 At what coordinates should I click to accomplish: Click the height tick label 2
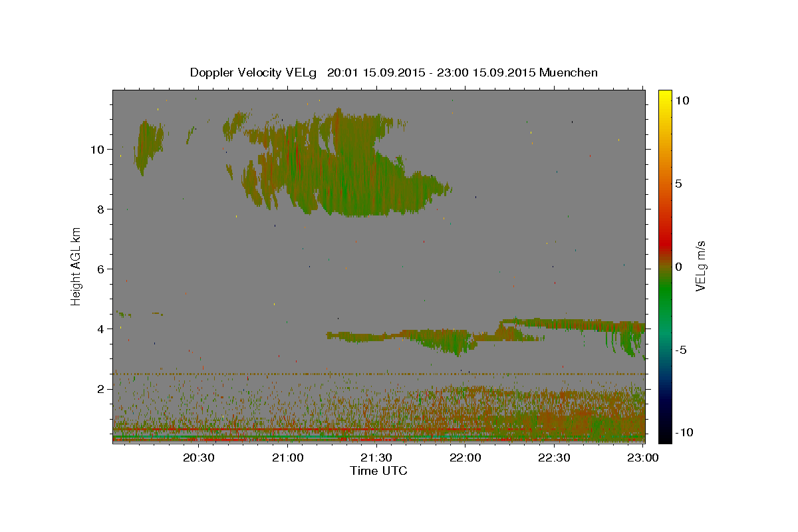tap(100, 388)
